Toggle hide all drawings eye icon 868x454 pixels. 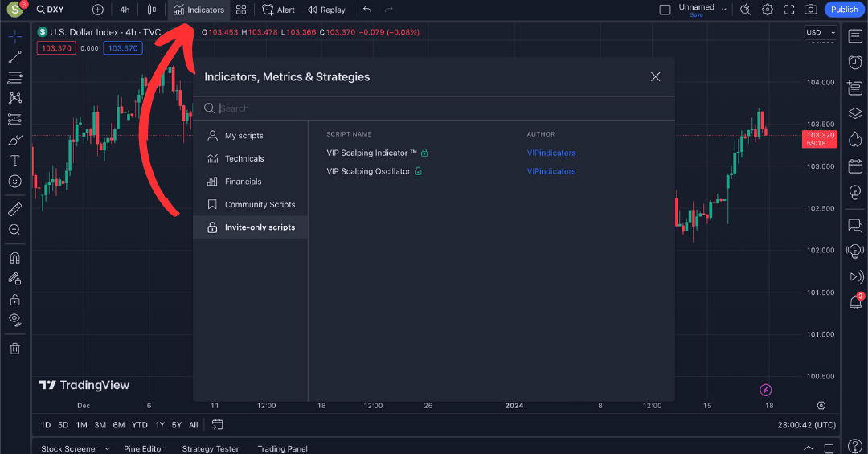click(15, 320)
